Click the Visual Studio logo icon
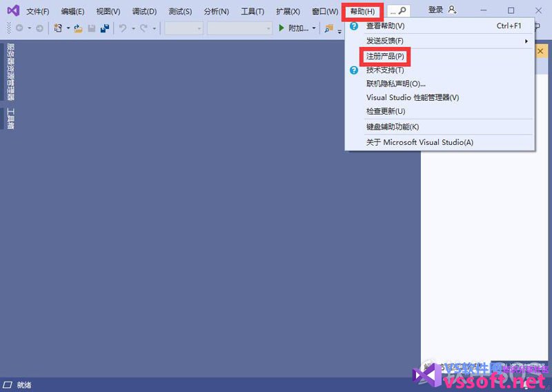 point(12,11)
